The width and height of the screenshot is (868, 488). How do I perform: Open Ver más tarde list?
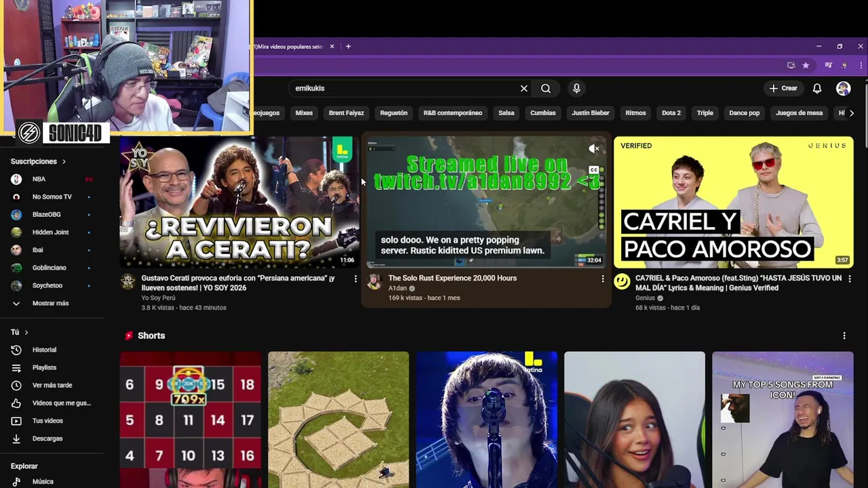[52, 385]
